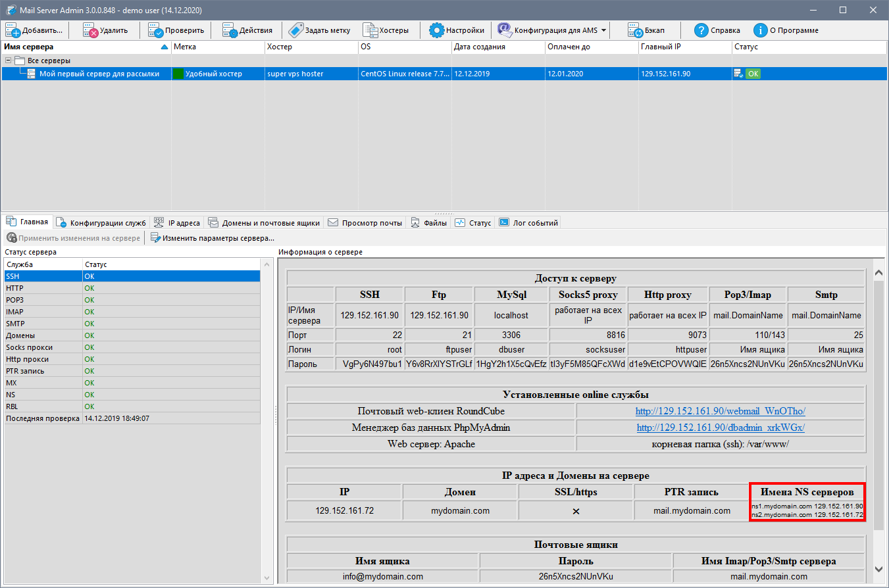Select the IMAP service row

132,312
